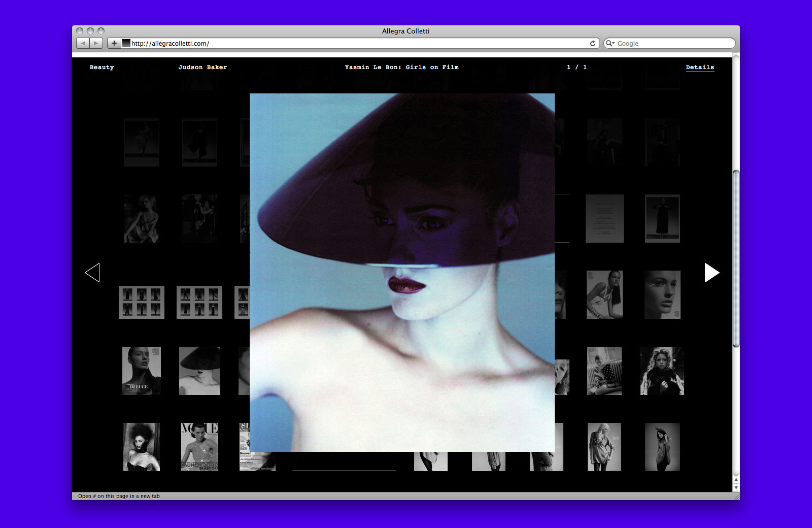Click the next image right arrow
Screen dimensions: 812x528
point(712,273)
